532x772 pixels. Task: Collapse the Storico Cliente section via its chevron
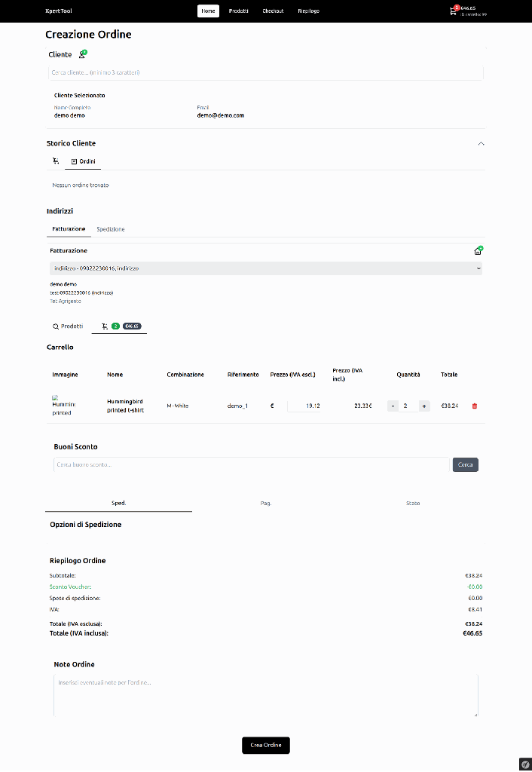pyautogui.click(x=481, y=143)
